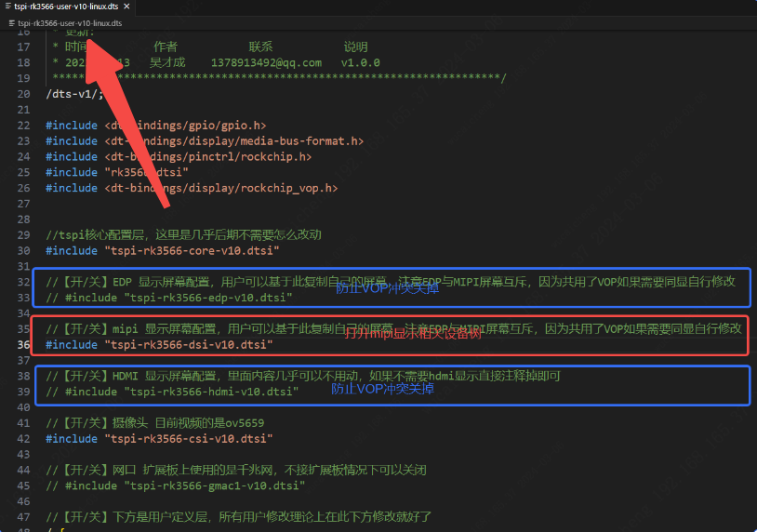Click the "tspi-rk3566-core-v10.dtsi" include
The image size is (757, 532).
click(x=163, y=250)
